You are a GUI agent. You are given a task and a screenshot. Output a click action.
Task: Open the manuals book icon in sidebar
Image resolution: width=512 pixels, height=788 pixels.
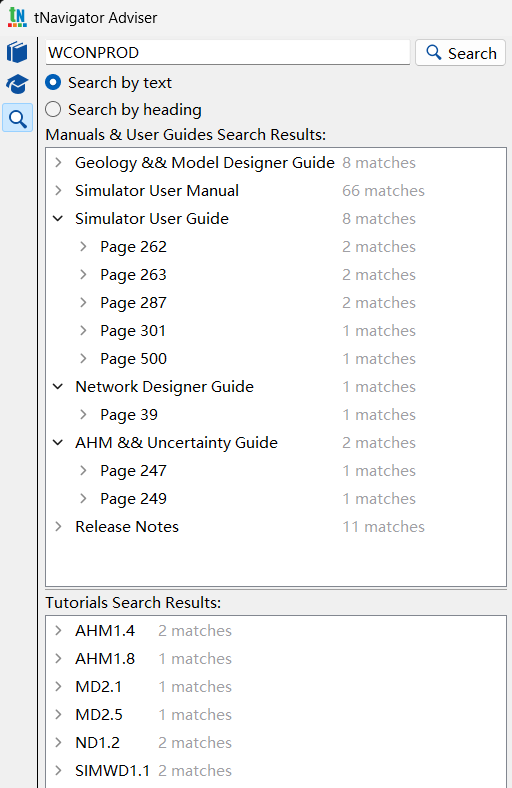click(17, 52)
